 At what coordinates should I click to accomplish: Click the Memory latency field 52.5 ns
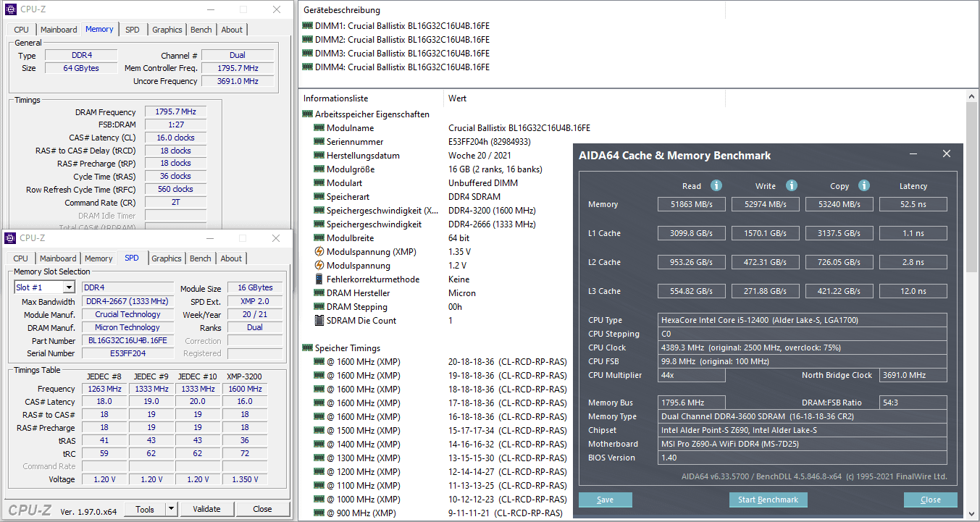tap(913, 204)
